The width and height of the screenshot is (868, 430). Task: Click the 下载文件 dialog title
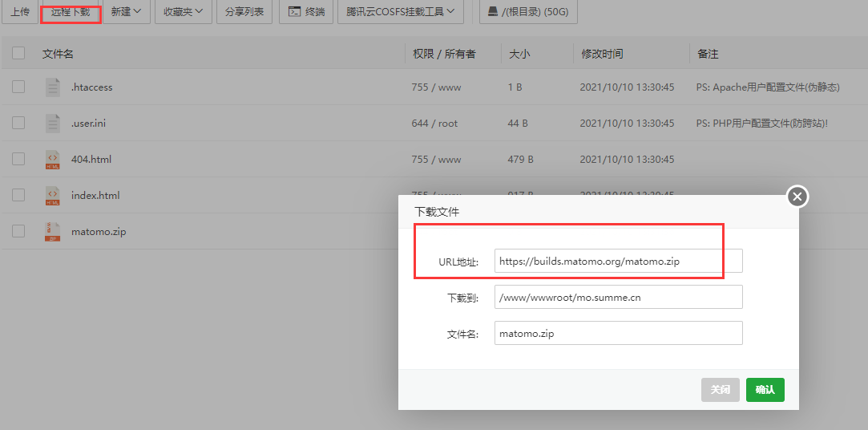pyautogui.click(x=437, y=212)
